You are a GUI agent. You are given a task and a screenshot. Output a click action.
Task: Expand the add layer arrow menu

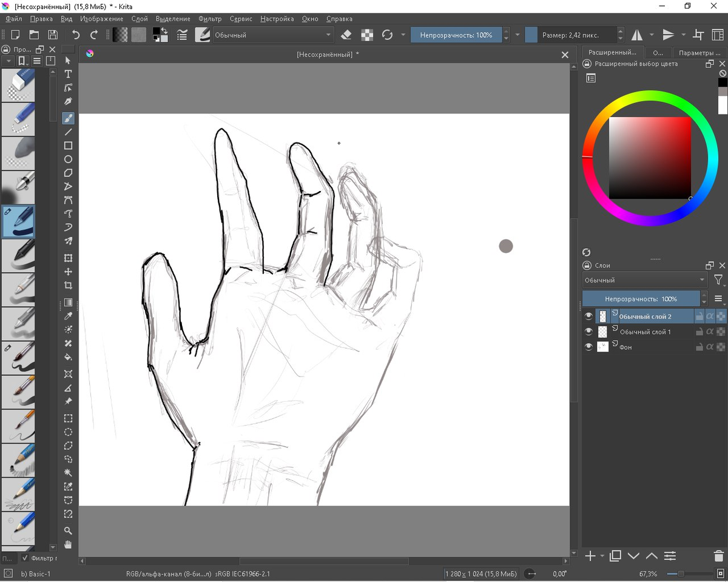tap(602, 556)
